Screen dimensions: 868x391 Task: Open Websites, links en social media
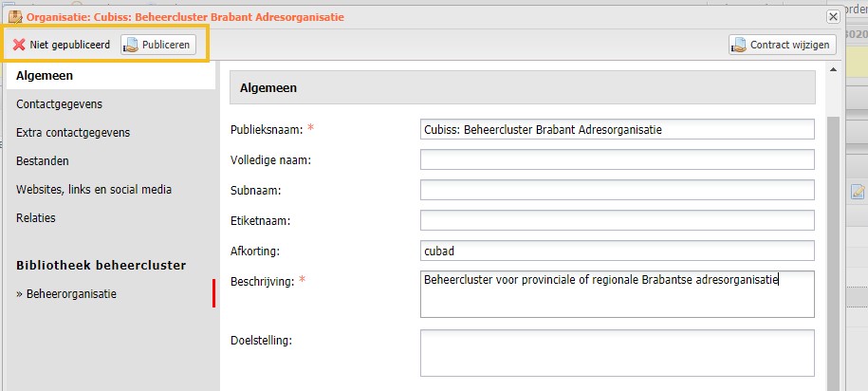(94, 190)
